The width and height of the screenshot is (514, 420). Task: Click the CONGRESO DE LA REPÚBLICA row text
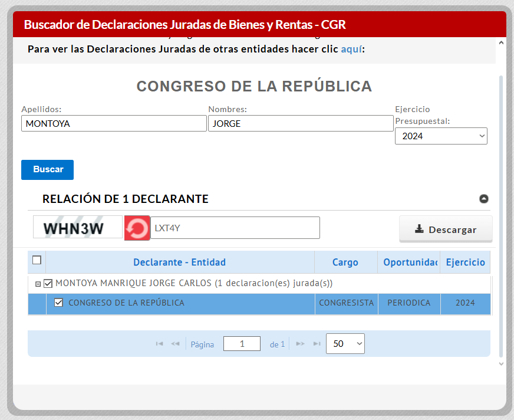126,303
